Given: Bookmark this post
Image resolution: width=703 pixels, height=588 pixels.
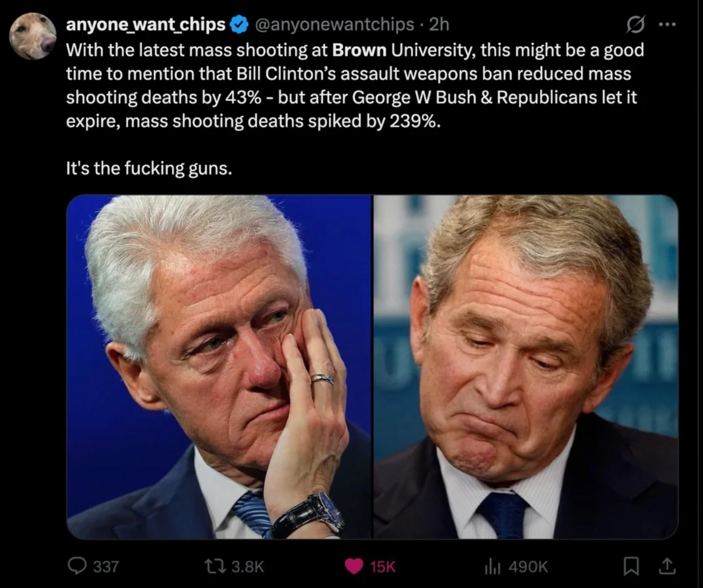Looking at the screenshot, I should pyautogui.click(x=631, y=566).
